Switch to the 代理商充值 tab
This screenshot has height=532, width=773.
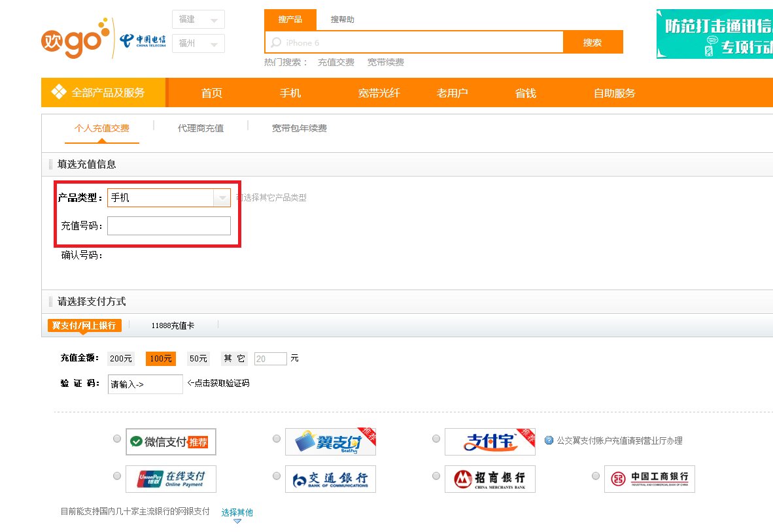201,128
